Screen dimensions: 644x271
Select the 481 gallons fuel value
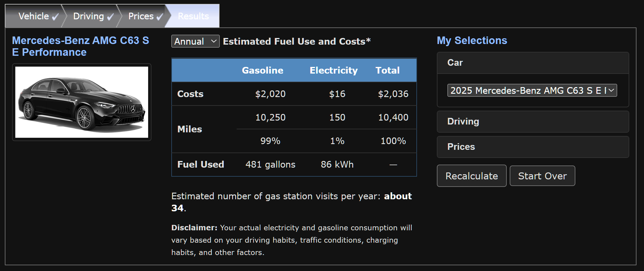270,164
